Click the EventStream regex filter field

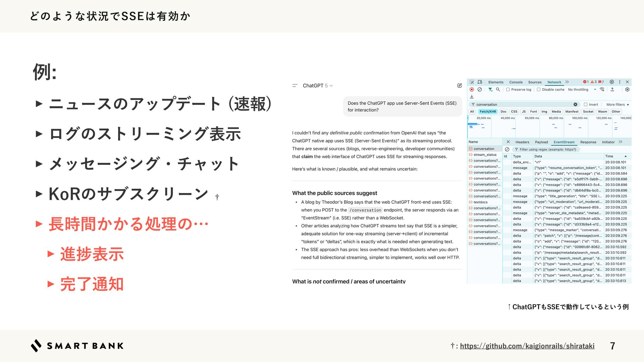click(x=547, y=149)
